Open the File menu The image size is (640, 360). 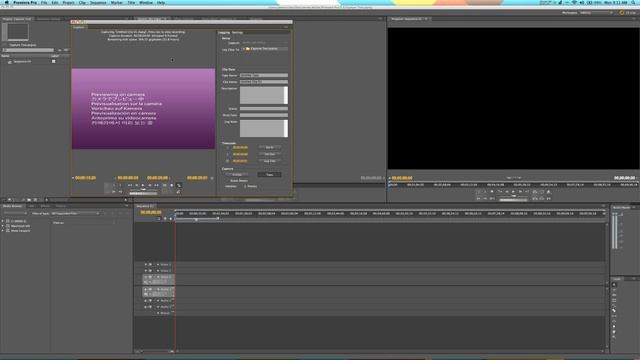tap(44, 2)
